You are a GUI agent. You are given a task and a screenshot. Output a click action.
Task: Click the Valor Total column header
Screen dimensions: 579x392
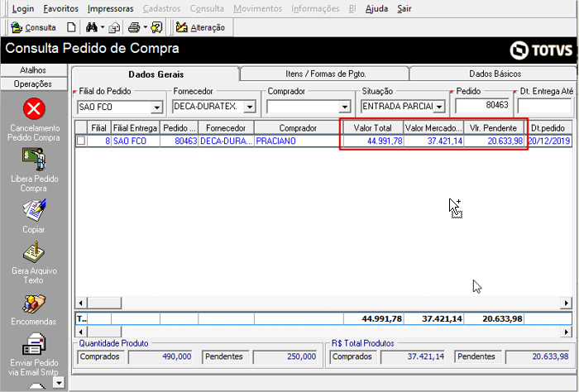pyautogui.click(x=373, y=128)
